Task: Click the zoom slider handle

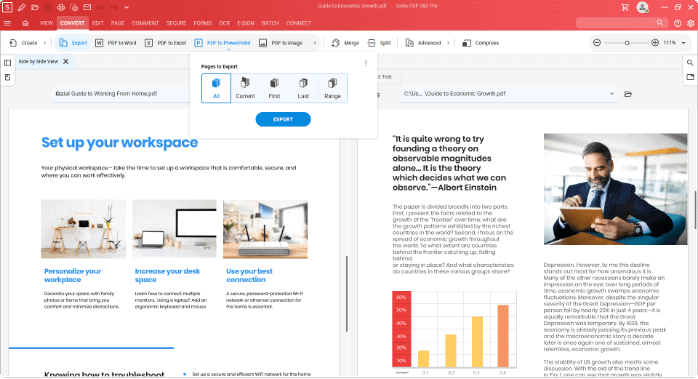Action: [x=627, y=43]
